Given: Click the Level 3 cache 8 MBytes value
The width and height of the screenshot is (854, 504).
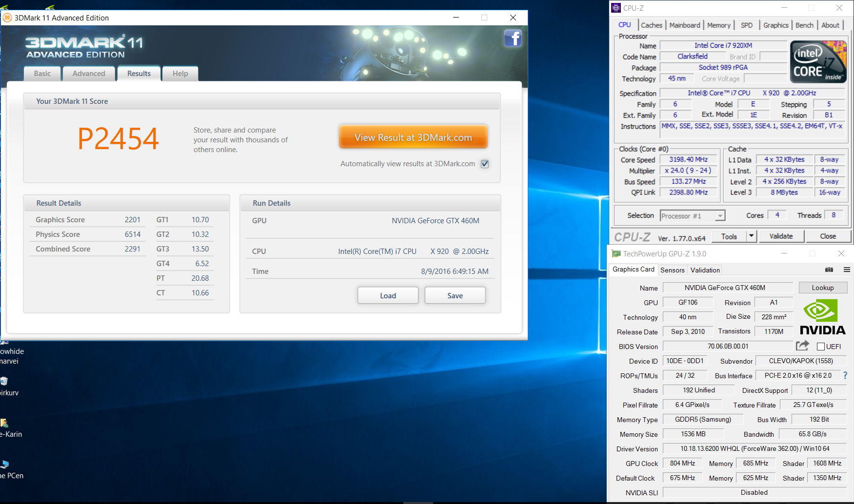Looking at the screenshot, I should (784, 192).
